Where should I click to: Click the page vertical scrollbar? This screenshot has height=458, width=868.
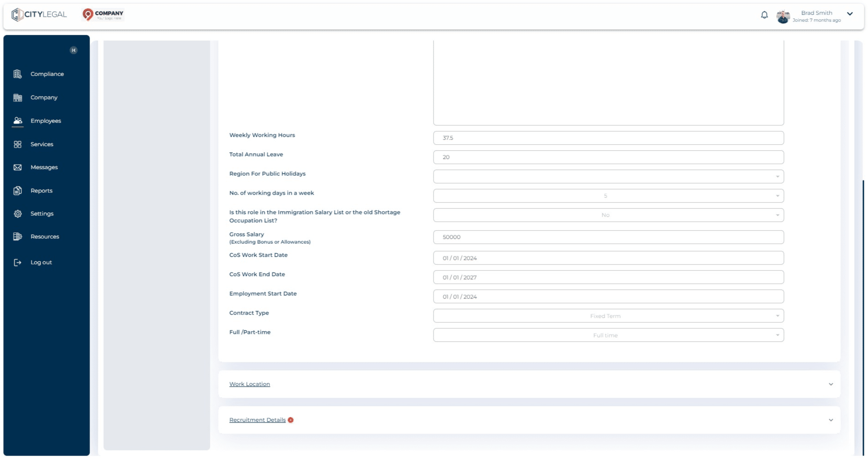pyautogui.click(x=864, y=317)
